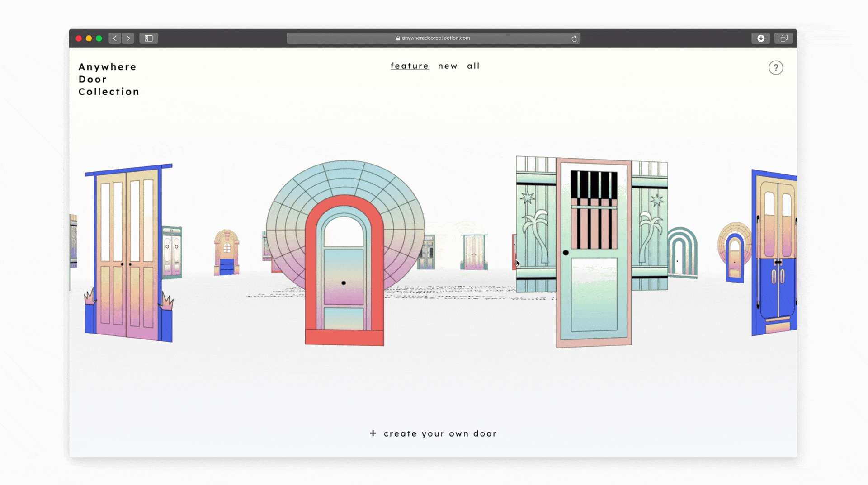Image resolution: width=868 pixels, height=485 pixels.
Task: Click the browser back arrow button
Action: click(115, 38)
